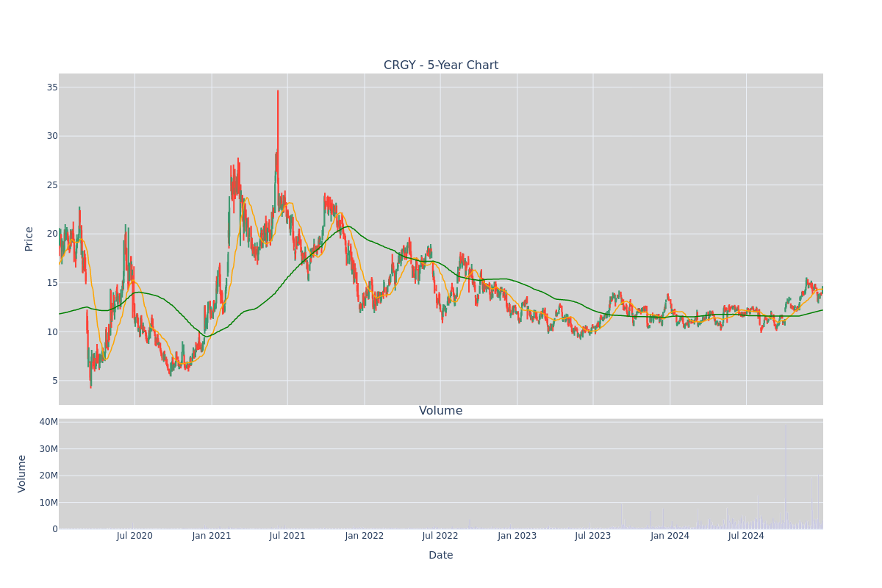Click the volume tick label 30M

pos(49,449)
